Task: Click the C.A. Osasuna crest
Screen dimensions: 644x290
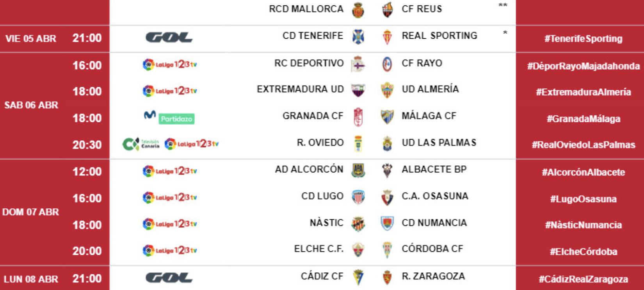Action: pyautogui.click(x=387, y=197)
